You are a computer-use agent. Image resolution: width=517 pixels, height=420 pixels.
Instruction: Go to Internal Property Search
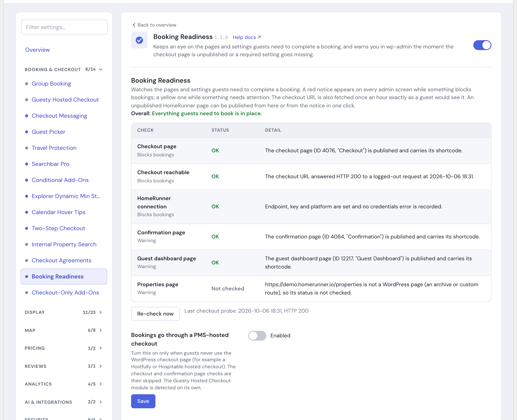(x=64, y=244)
